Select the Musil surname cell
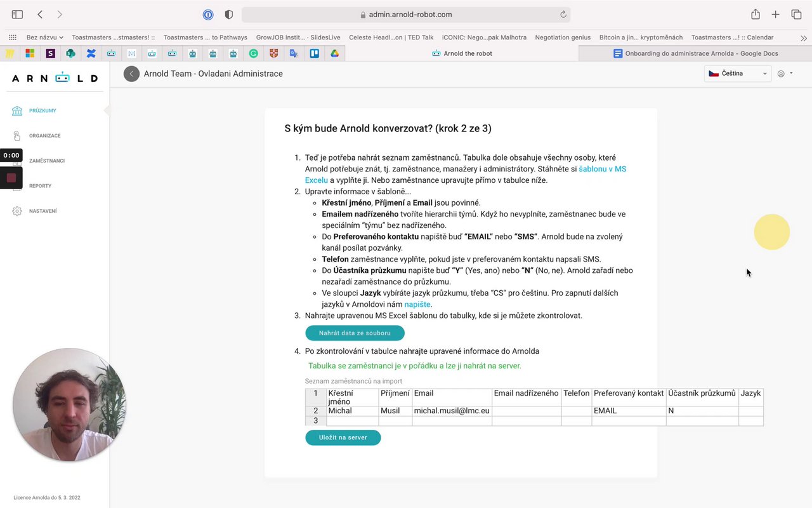This screenshot has height=508, width=812. [x=395, y=411]
